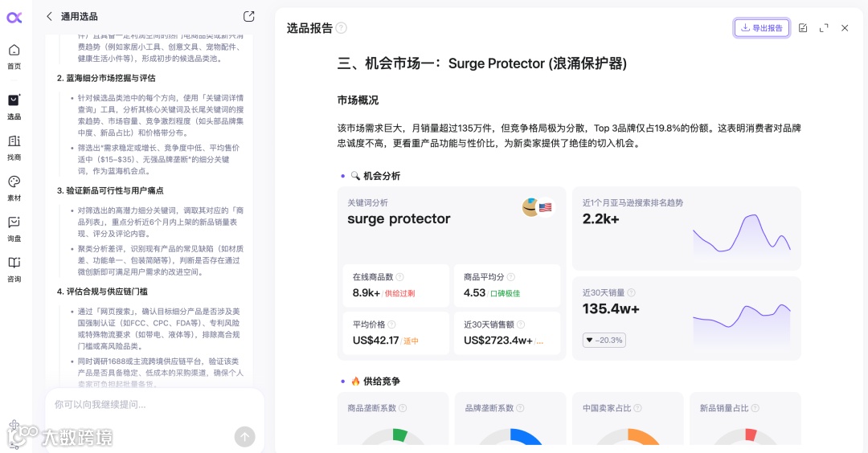The width and height of the screenshot is (868, 453).
Task: Click the US$2723.4w+ sales value
Action: pos(497,341)
